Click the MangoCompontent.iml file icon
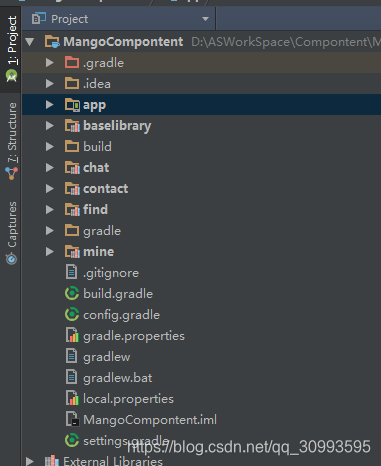The width and height of the screenshot is (381, 466). click(x=72, y=419)
